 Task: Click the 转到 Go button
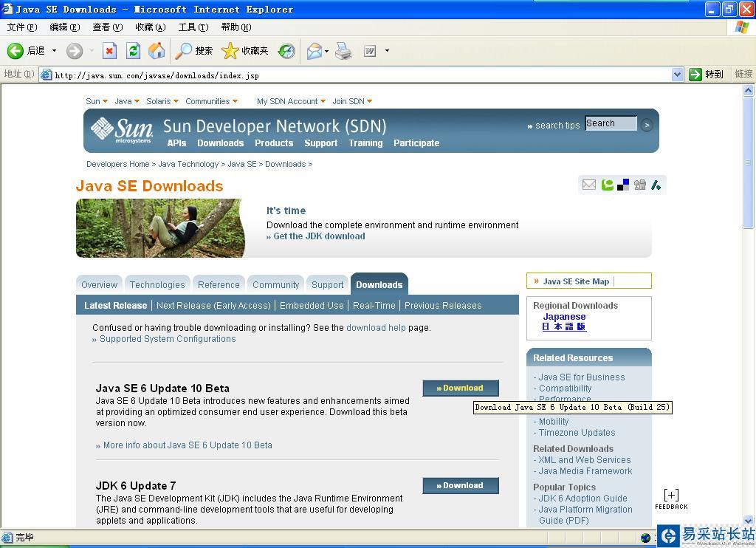click(707, 75)
